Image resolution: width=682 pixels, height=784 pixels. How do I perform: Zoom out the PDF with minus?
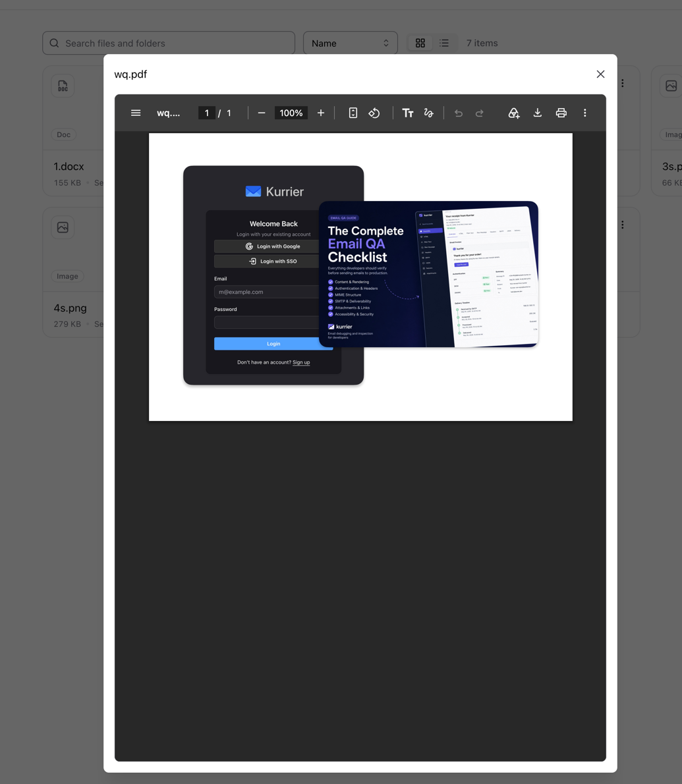coord(261,113)
